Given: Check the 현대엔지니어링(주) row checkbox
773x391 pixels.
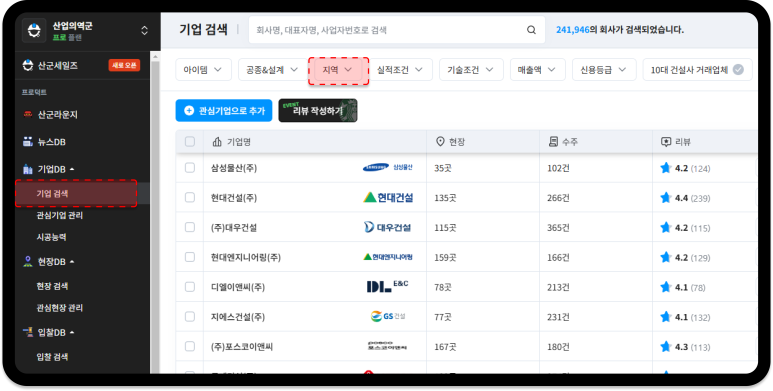Looking at the screenshot, I should [x=190, y=257].
